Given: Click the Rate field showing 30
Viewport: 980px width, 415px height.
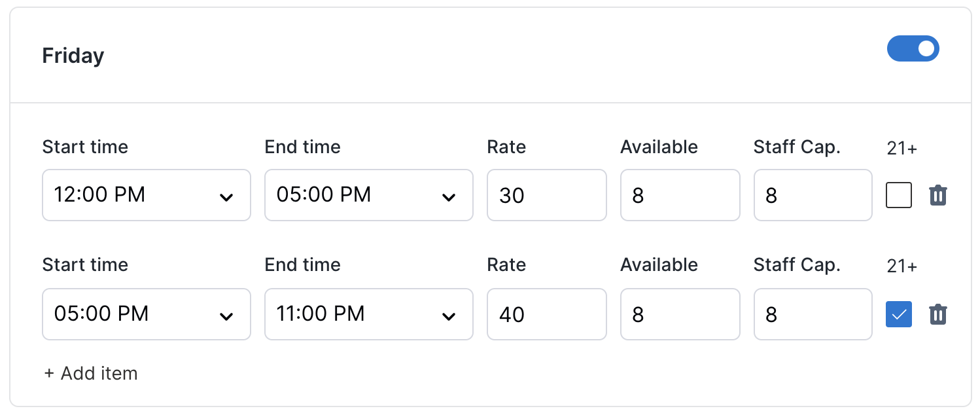Looking at the screenshot, I should pos(546,196).
